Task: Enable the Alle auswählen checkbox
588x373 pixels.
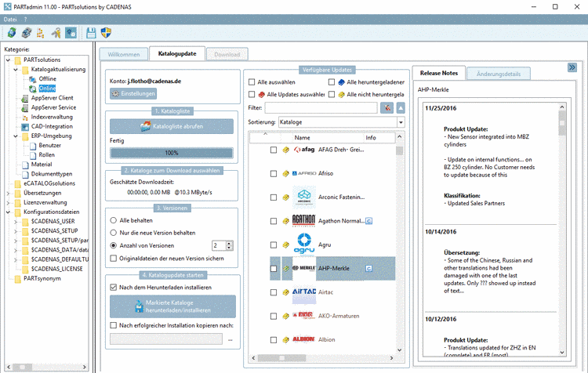Action: pos(252,82)
